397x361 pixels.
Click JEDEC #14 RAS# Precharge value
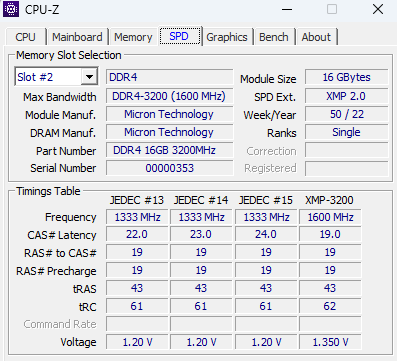(x=201, y=270)
